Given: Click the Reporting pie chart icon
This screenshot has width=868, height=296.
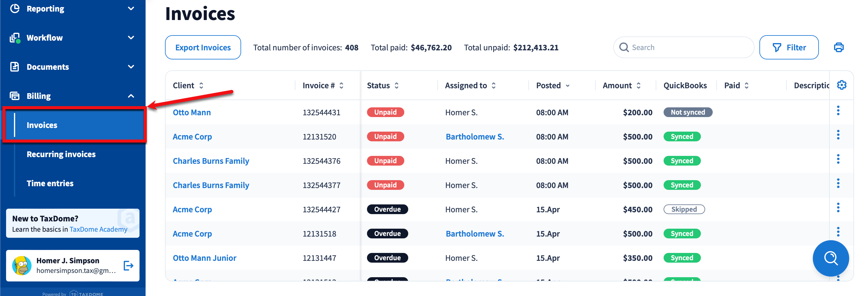Looking at the screenshot, I should [x=15, y=8].
